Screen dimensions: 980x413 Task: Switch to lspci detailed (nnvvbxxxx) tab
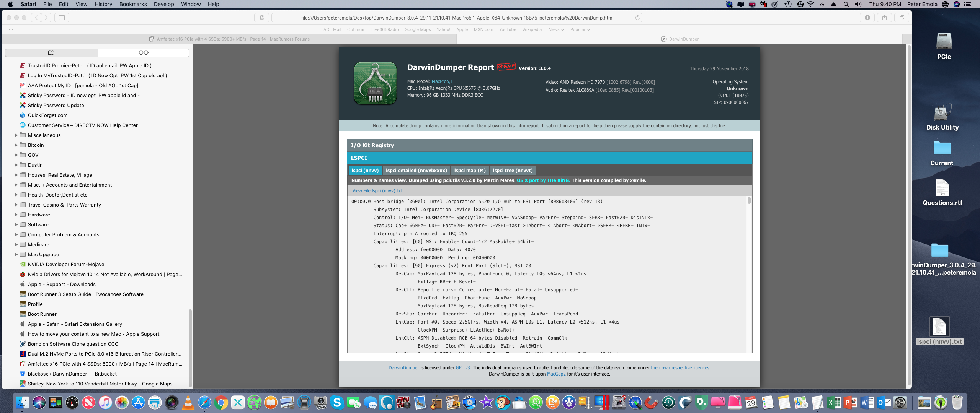tap(416, 170)
